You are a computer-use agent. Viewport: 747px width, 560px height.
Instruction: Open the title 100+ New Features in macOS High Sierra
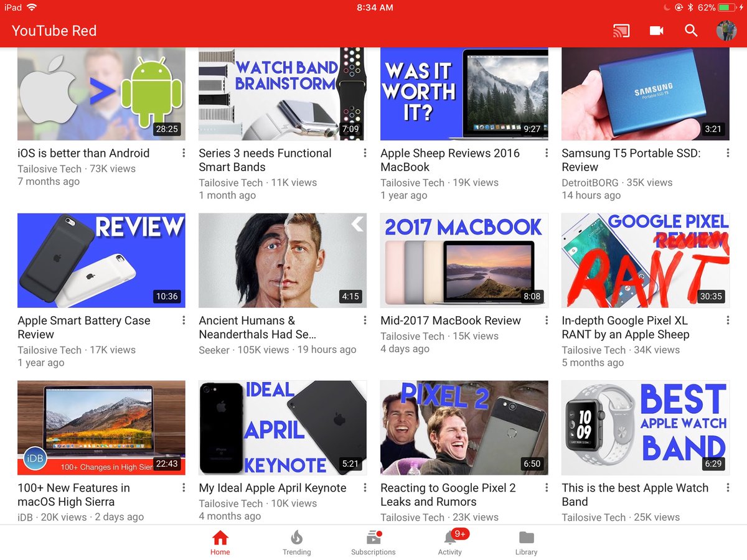(74, 495)
